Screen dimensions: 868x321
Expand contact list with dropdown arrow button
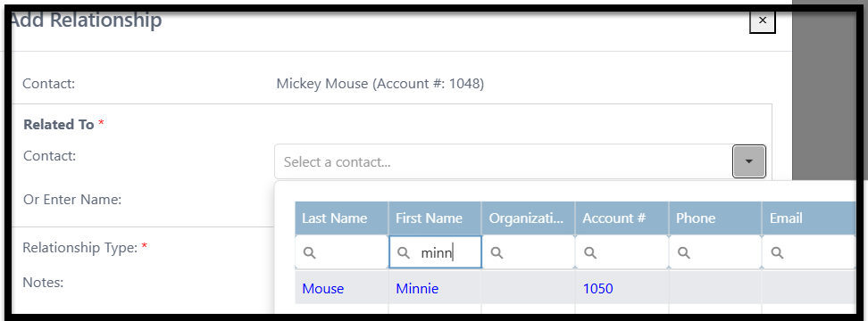[749, 161]
